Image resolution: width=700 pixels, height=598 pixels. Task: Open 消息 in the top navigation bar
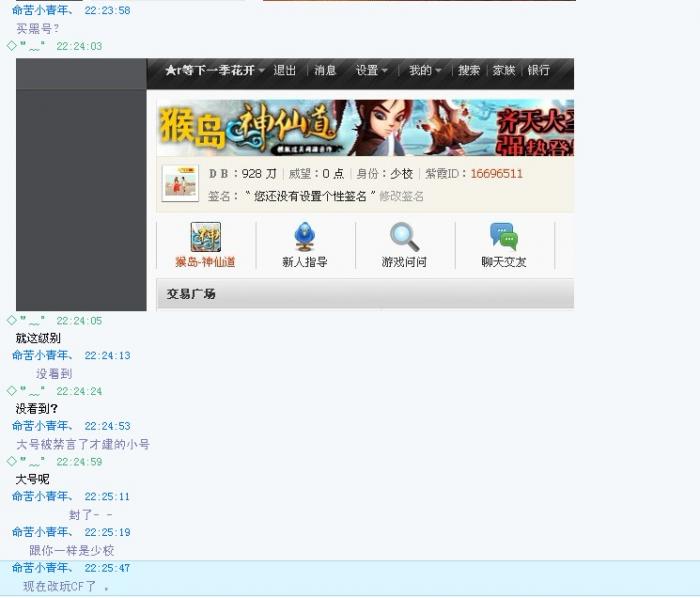[x=325, y=71]
